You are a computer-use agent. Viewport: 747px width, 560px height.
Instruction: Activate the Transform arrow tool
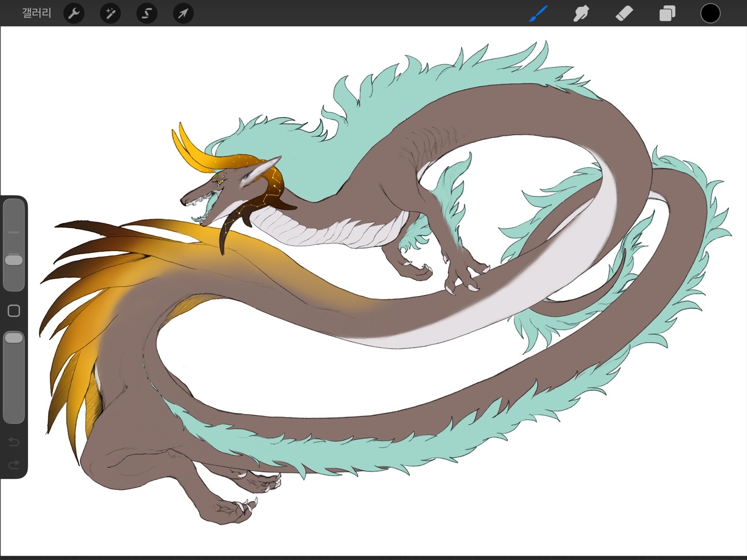[x=183, y=13]
